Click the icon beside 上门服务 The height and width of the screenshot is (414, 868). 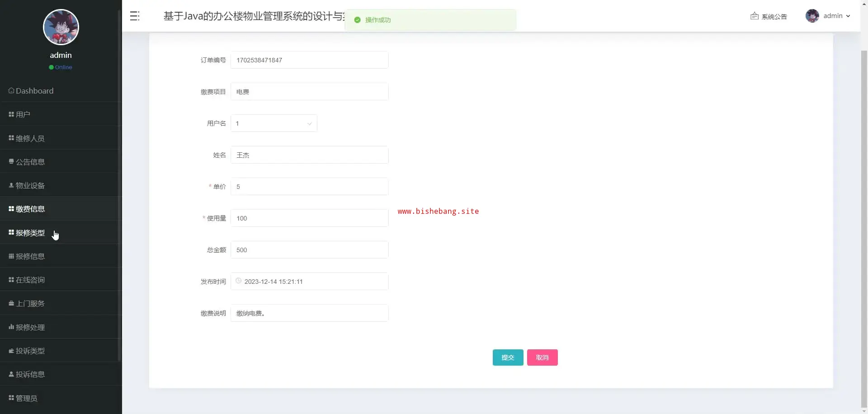coord(11,303)
